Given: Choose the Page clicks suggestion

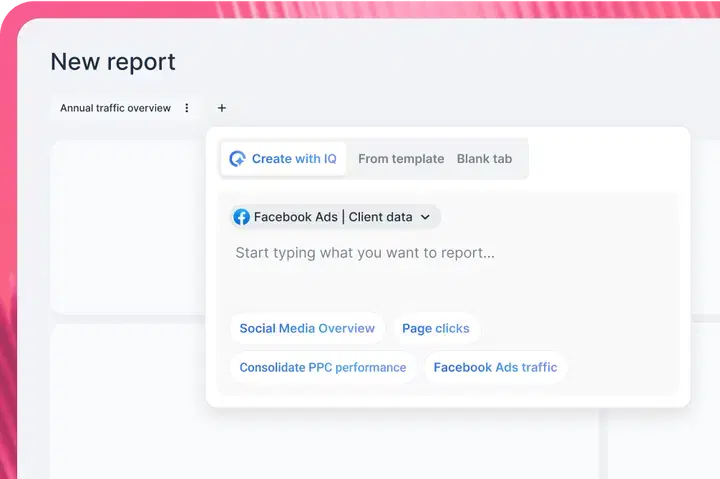Looking at the screenshot, I should click(x=435, y=328).
